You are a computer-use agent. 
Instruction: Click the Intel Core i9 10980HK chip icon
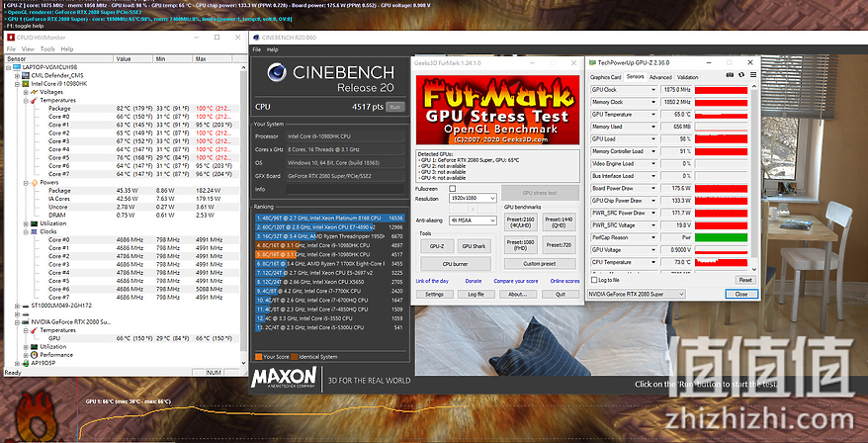click(x=26, y=84)
